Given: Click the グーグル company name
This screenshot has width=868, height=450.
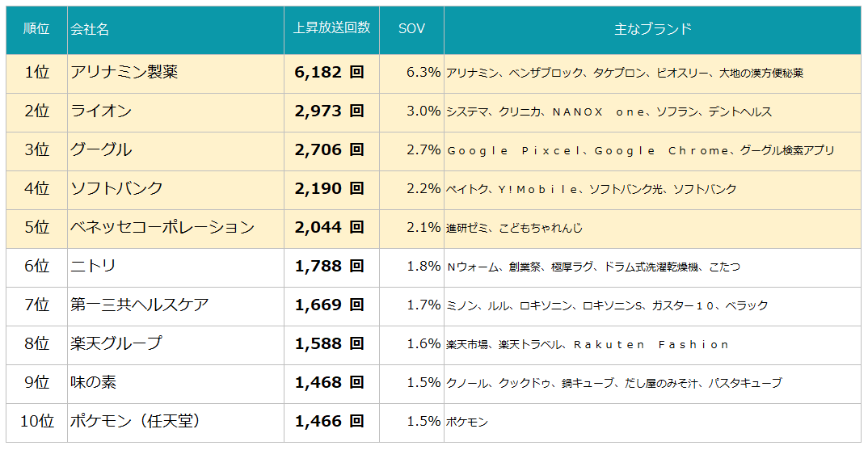Looking at the screenshot, I should 101,149.
